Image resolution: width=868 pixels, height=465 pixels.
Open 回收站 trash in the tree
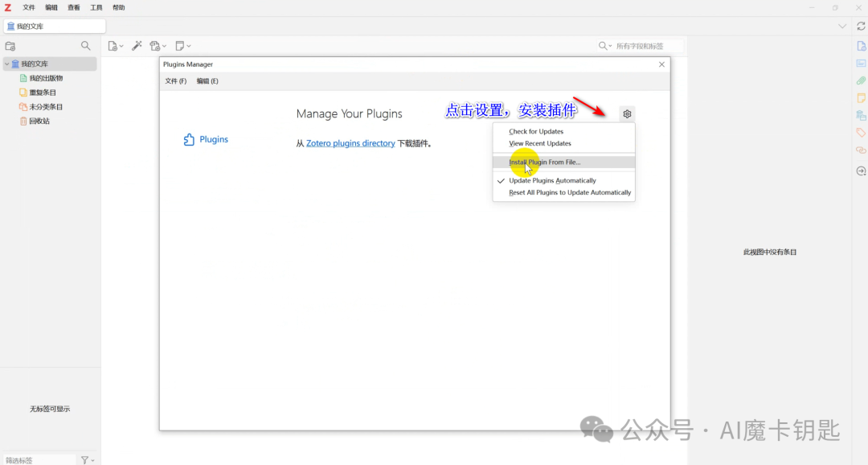click(39, 121)
